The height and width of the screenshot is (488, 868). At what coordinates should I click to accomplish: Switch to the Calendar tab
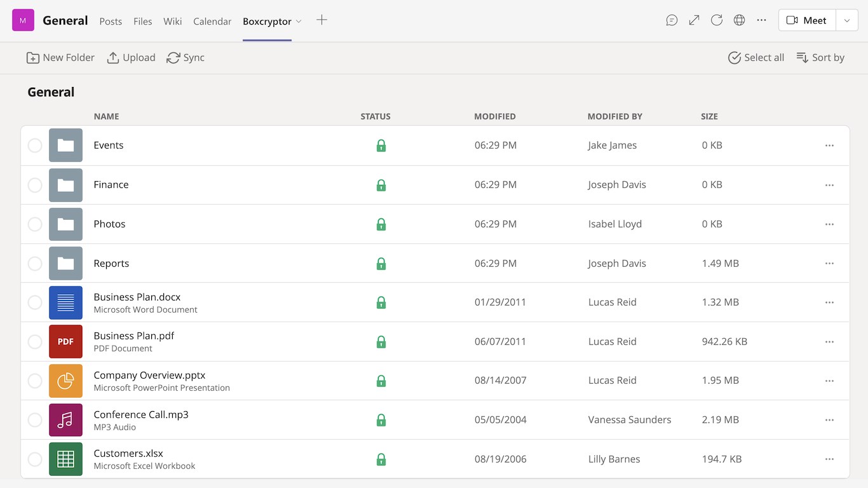coord(212,21)
